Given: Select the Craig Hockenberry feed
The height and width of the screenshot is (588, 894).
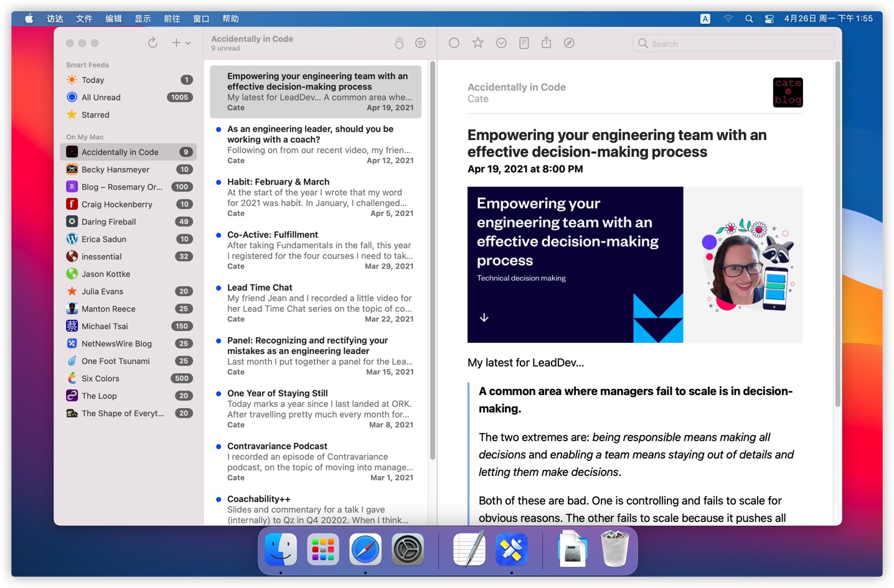Looking at the screenshot, I should point(129,204).
